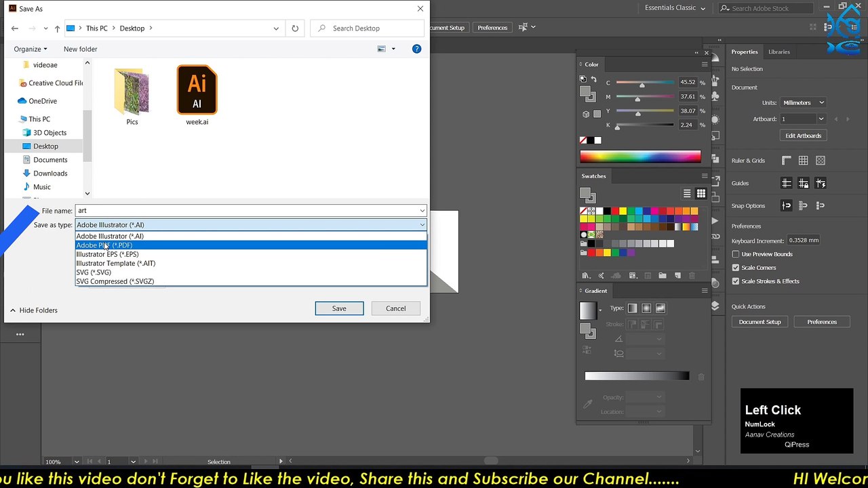Open Swatches panel options menu
Screen dimensions: 868x488
(x=705, y=176)
